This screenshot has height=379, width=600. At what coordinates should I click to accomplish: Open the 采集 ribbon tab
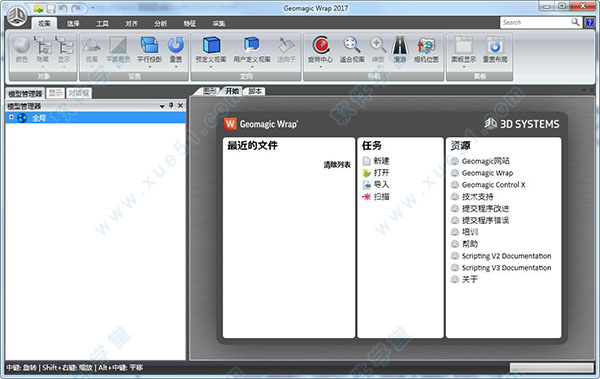218,24
